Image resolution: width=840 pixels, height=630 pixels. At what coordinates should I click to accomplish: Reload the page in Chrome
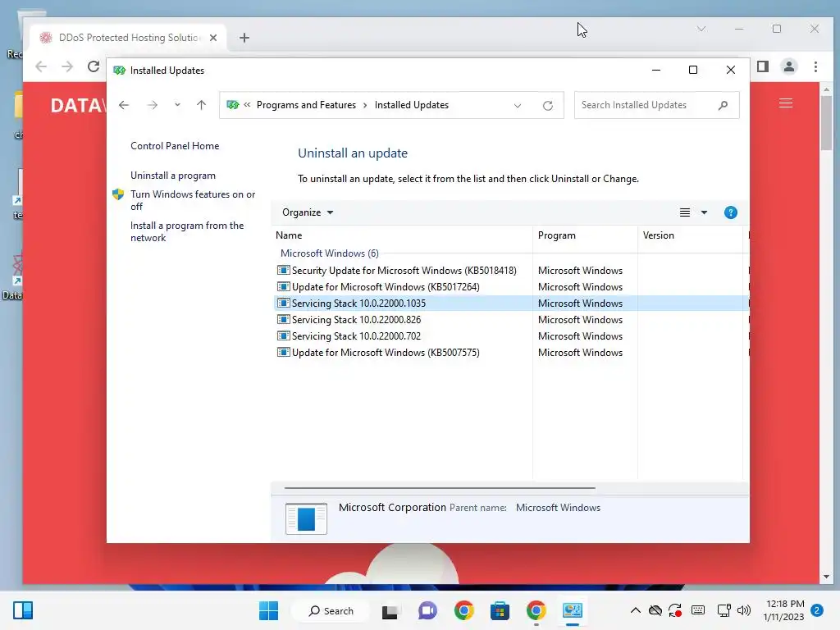pyautogui.click(x=94, y=66)
